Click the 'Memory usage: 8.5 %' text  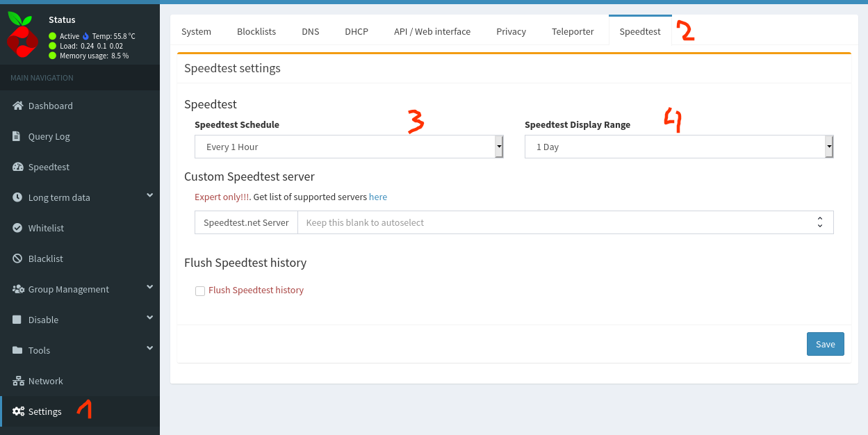point(94,56)
